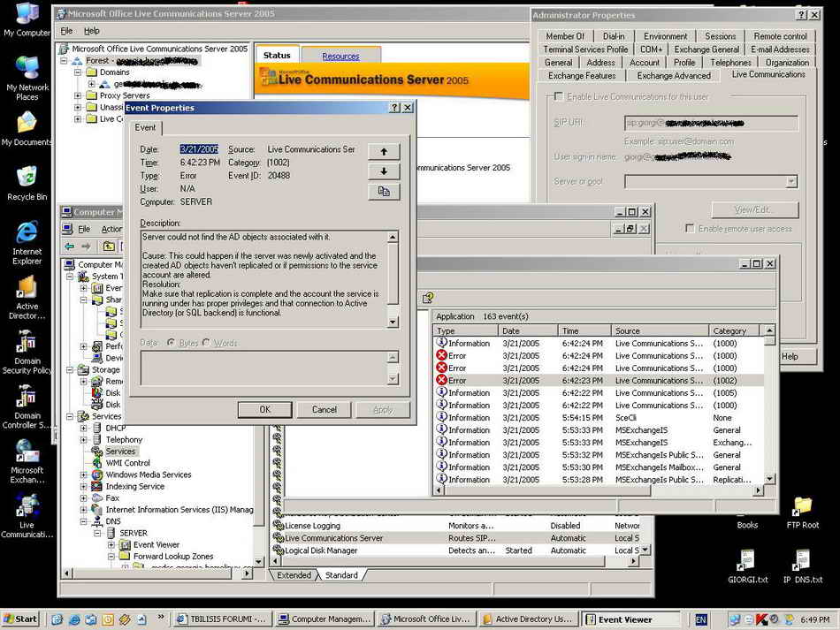Image resolution: width=840 pixels, height=630 pixels.
Task: Open GIORGI.txt file on desktop
Action: coord(747,567)
